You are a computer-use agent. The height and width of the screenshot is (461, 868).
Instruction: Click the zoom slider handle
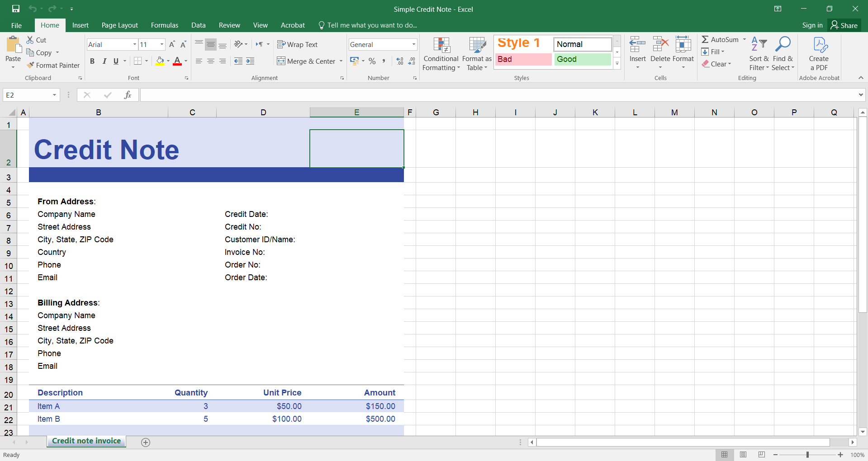[x=807, y=455]
